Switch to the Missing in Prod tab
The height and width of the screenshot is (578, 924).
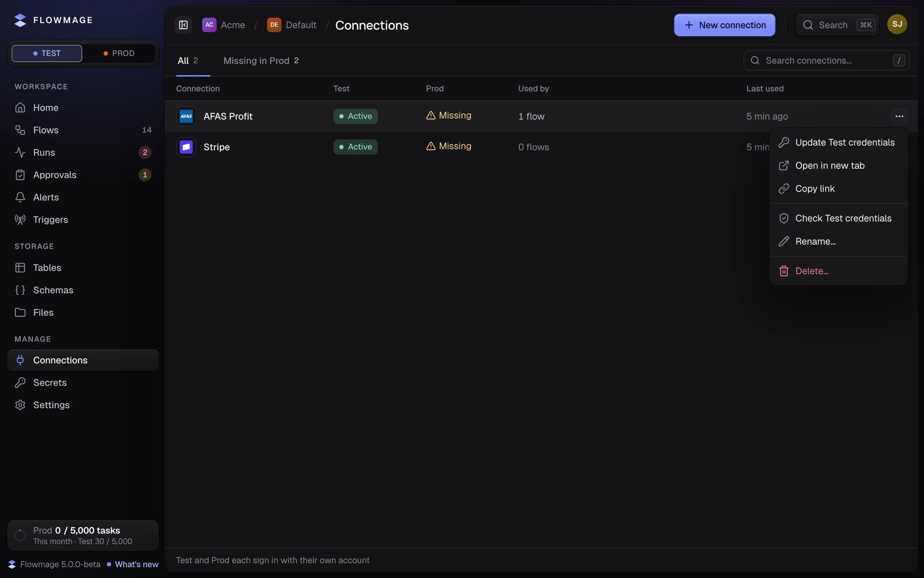pos(261,61)
